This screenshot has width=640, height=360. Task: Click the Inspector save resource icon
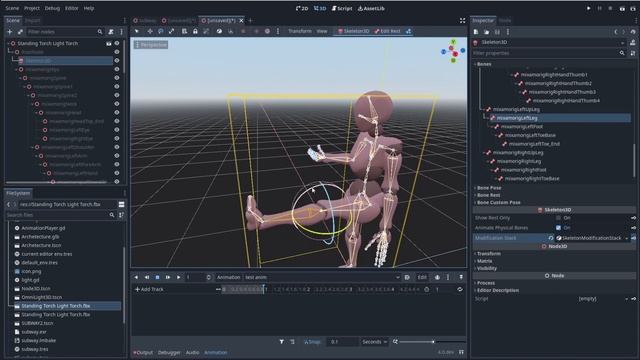tap(497, 32)
